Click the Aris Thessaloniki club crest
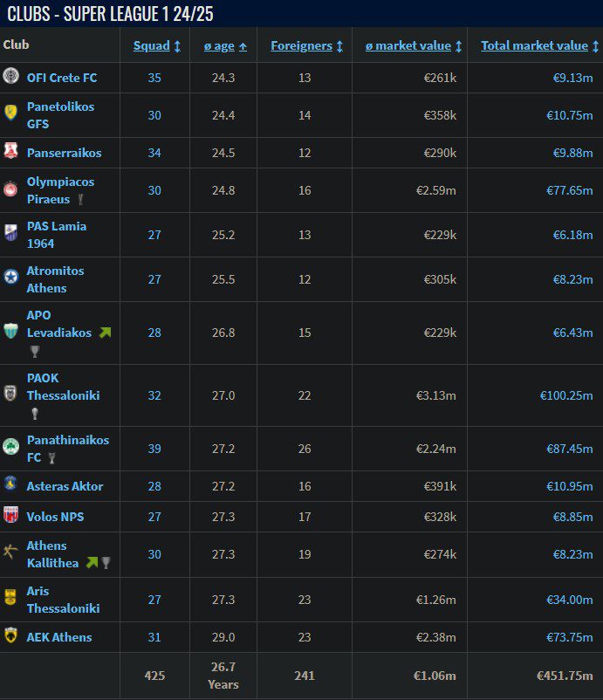 click(10, 598)
